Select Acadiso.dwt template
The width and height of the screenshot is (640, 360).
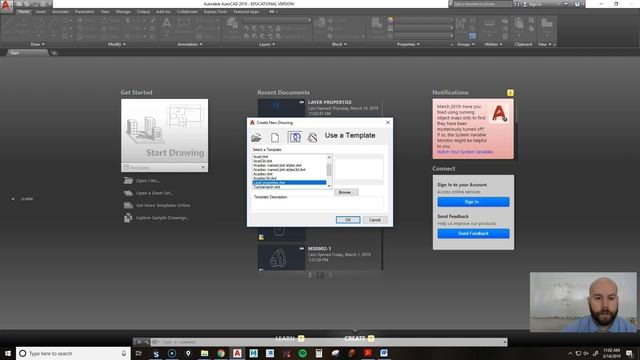point(289,174)
